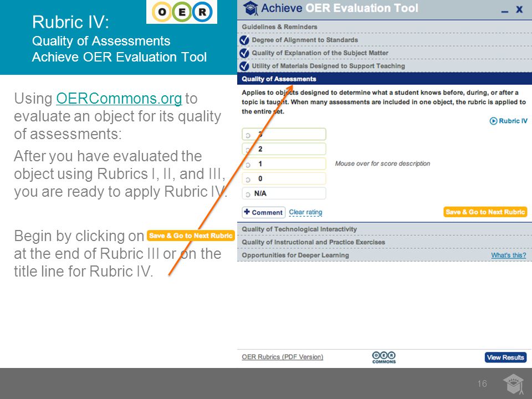Screen dimensions: 532x399
Task: Select the score 3 radio button
Action: (248, 135)
